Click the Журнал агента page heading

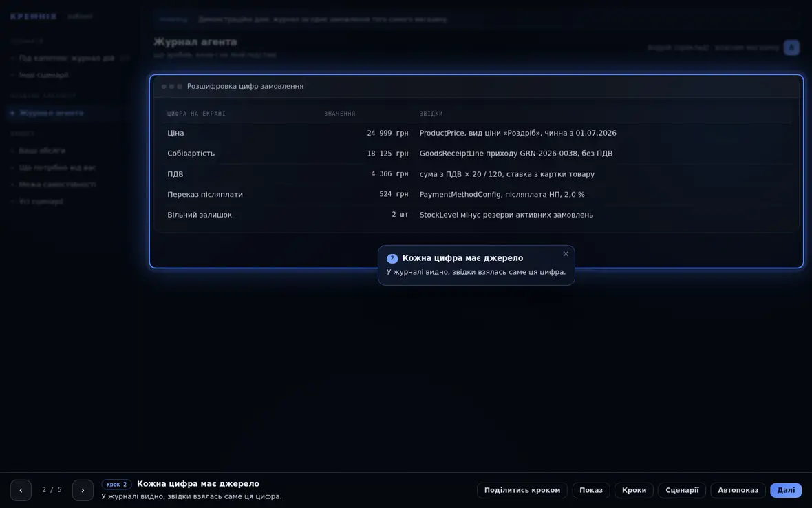pyautogui.click(x=195, y=42)
